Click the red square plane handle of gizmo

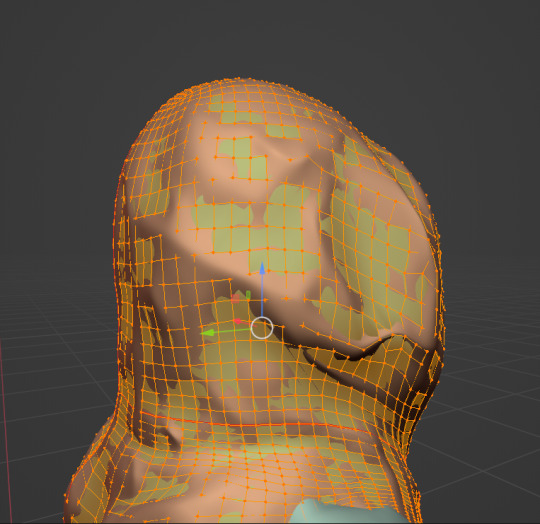(235, 298)
